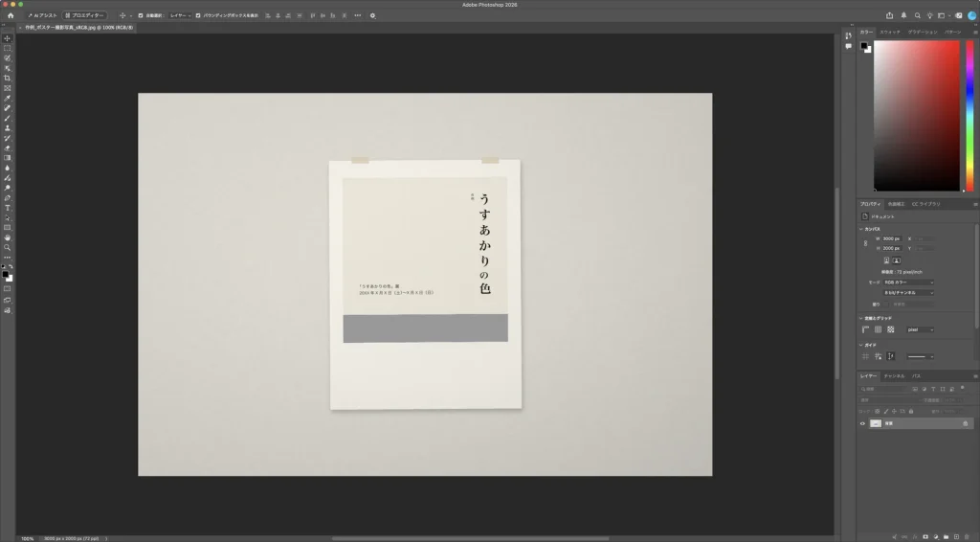Open the Edit Toolbar three-dots menu
Image resolution: width=980 pixels, height=542 pixels.
pos(8,258)
